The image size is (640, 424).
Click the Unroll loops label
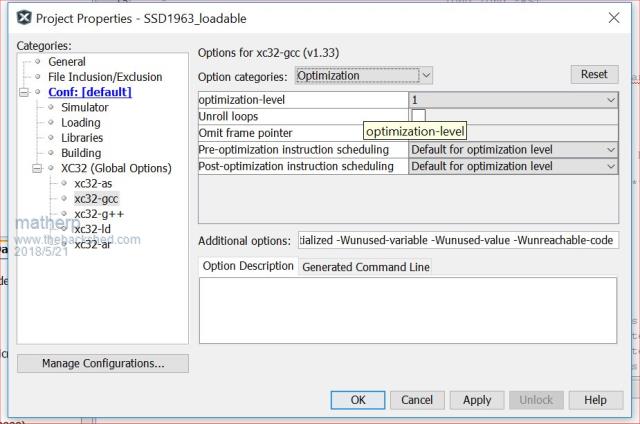[x=228, y=117]
